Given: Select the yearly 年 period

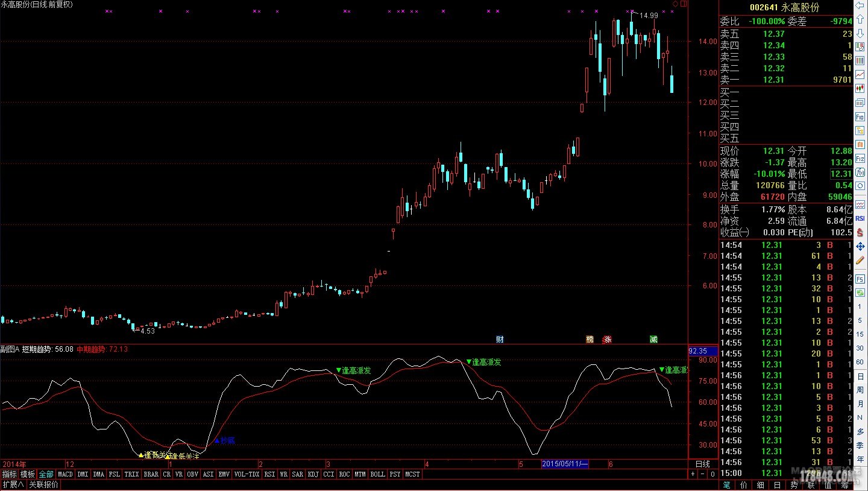Looking at the screenshot, I should point(860,460).
